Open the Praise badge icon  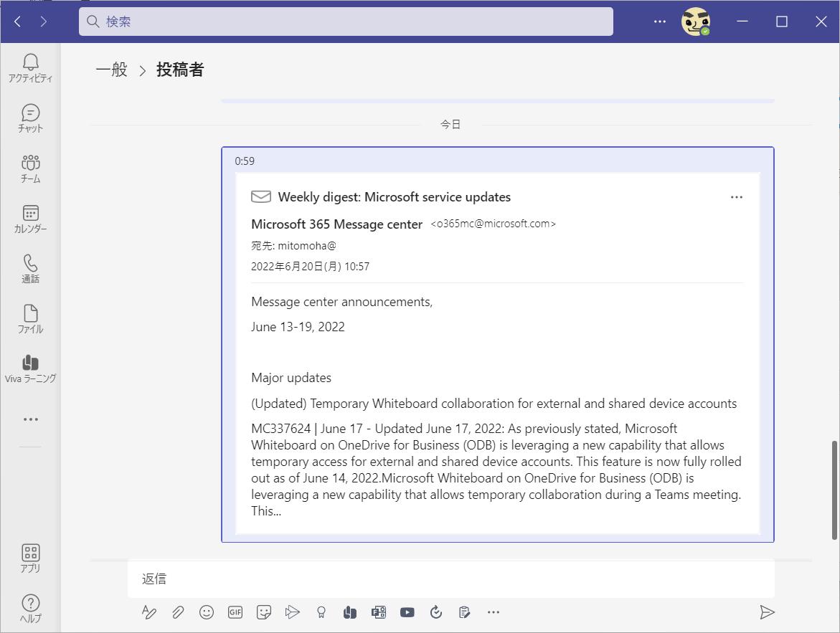(321, 612)
